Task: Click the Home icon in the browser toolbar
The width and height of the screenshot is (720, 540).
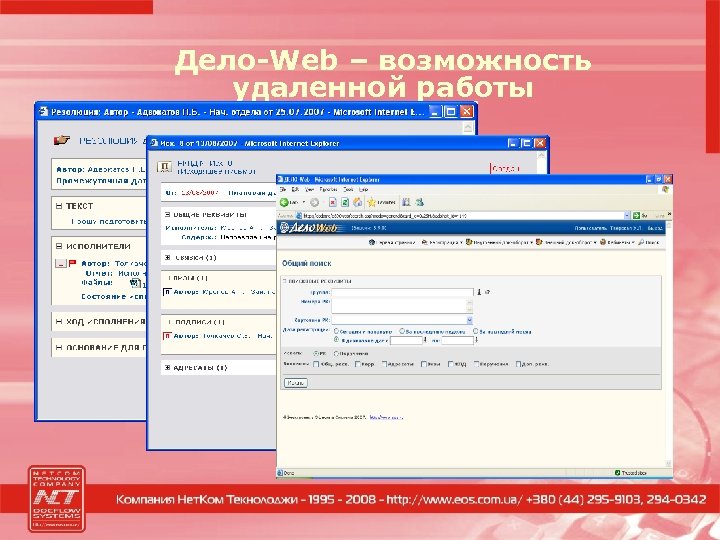Action: tap(358, 202)
